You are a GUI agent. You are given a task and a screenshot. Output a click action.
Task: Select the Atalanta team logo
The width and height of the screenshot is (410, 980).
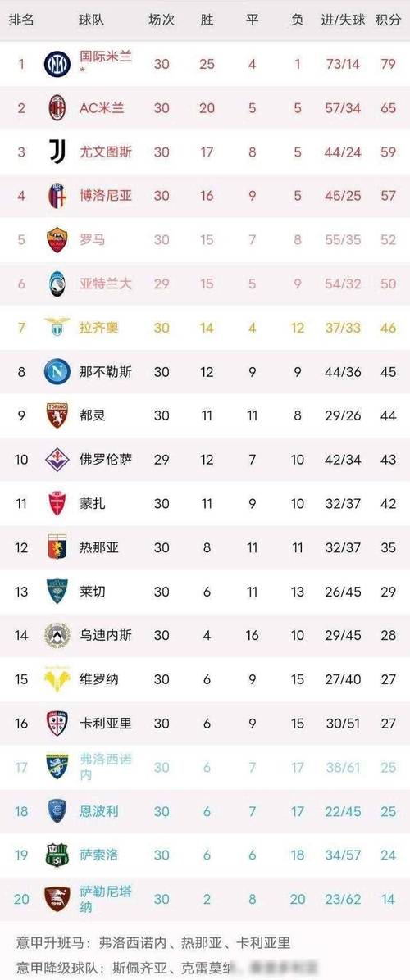click(57, 284)
